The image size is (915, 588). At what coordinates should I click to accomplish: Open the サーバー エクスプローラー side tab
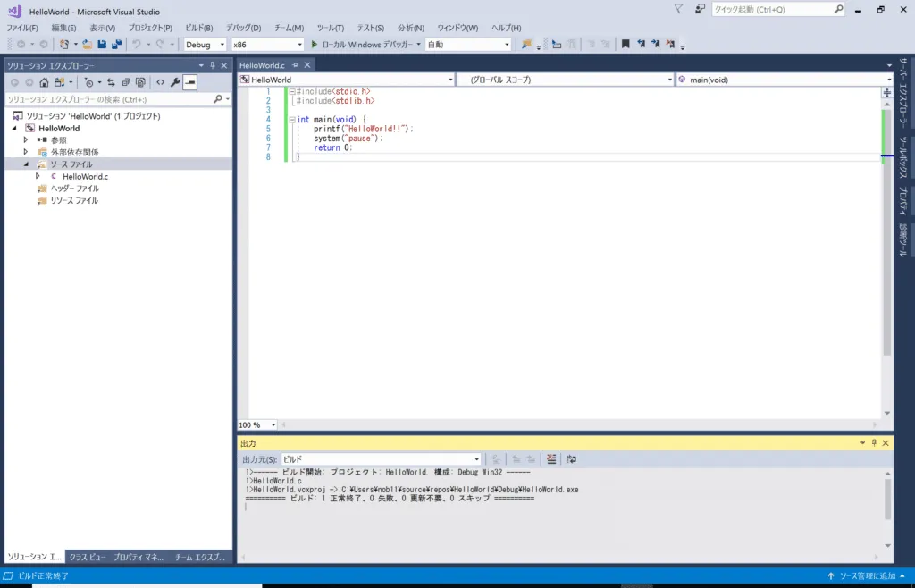click(903, 93)
